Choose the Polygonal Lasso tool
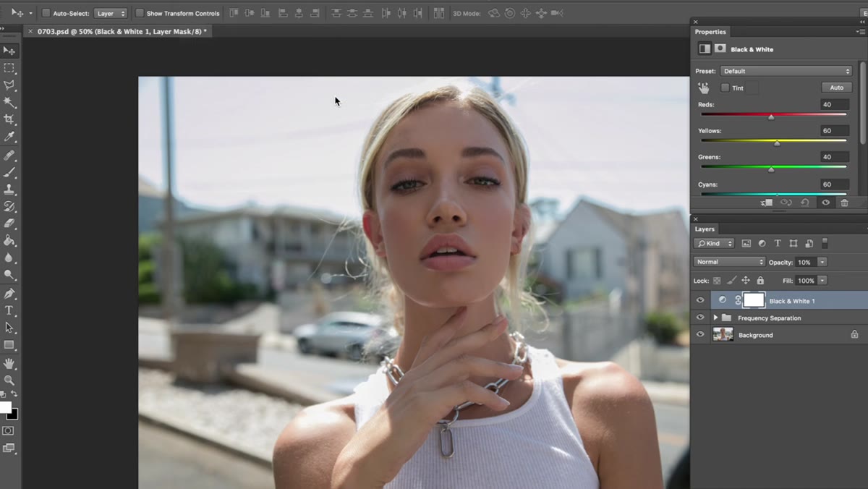Image resolution: width=868 pixels, height=489 pixels. 9,85
